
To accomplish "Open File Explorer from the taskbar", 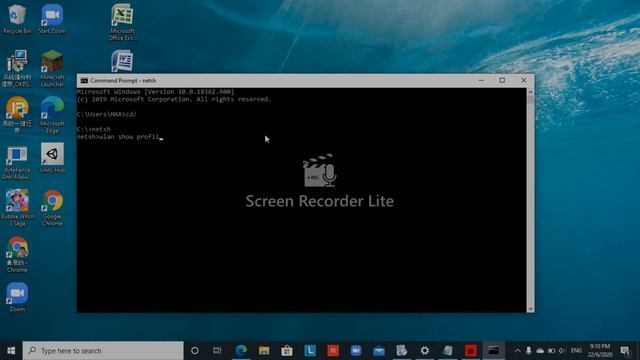I will (x=264, y=351).
